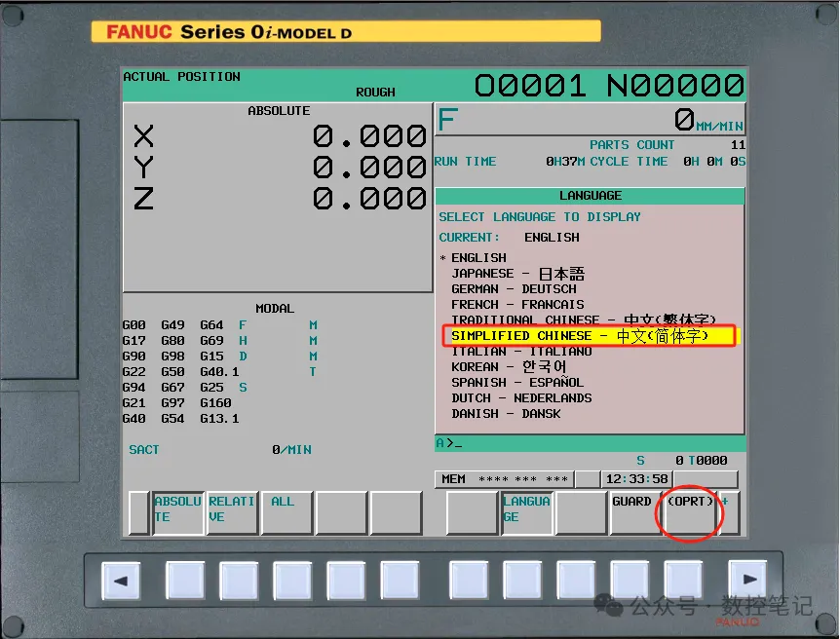
Task: Click modal code G160
Action: pos(215,403)
